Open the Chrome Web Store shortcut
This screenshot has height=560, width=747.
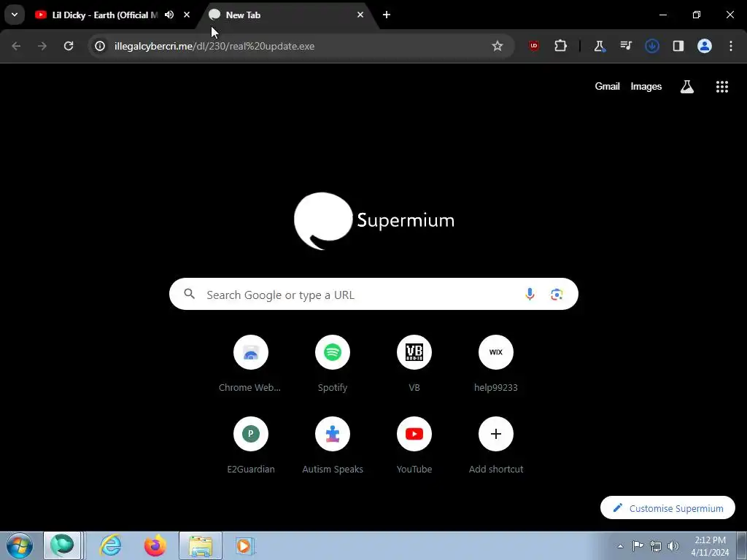click(251, 365)
